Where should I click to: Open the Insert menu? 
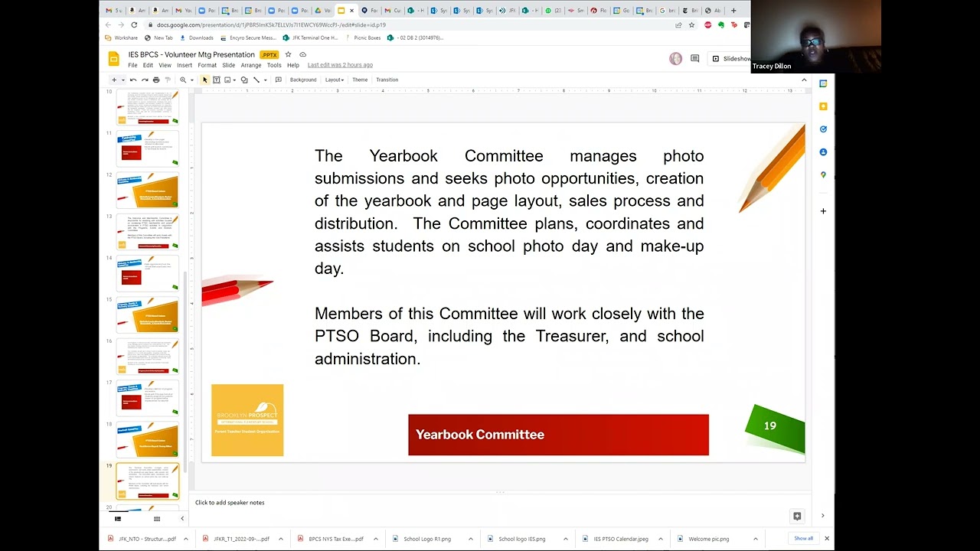(x=185, y=65)
